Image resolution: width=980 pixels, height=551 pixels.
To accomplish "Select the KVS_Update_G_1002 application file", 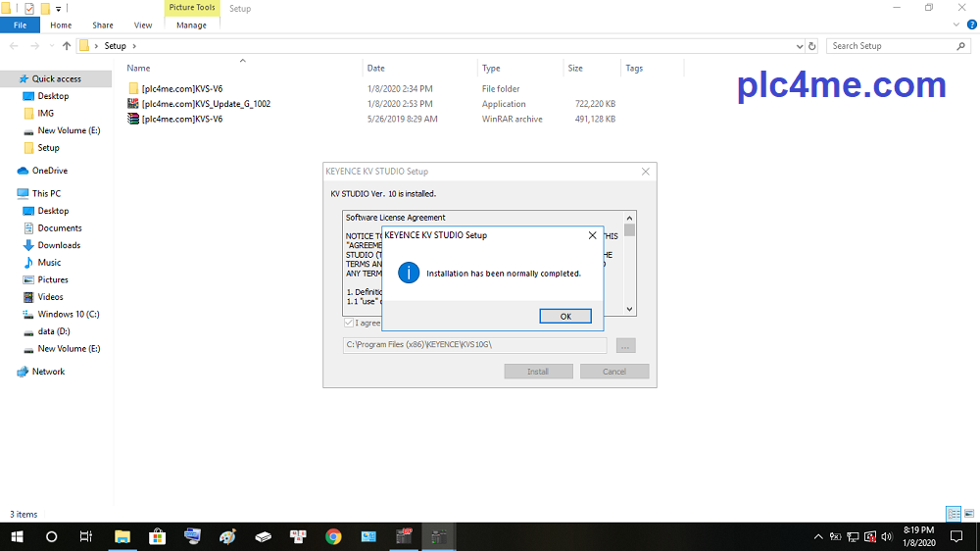I will (x=206, y=104).
